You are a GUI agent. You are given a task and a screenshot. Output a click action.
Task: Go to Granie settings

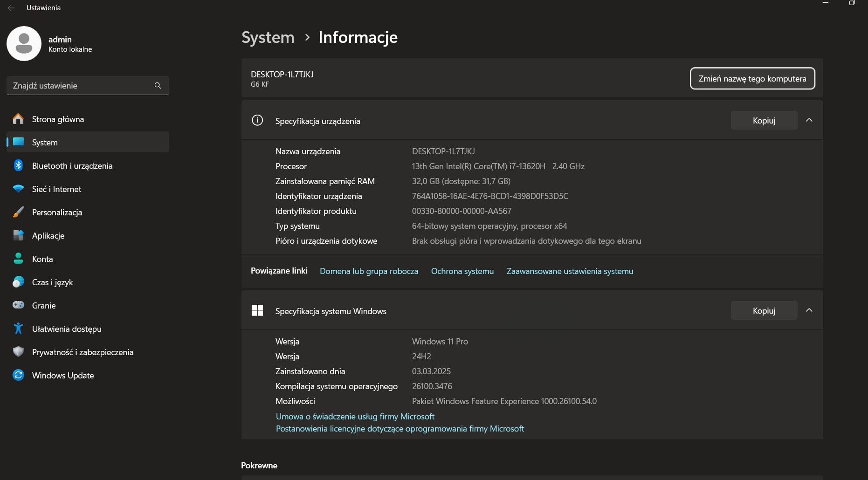click(x=88, y=305)
